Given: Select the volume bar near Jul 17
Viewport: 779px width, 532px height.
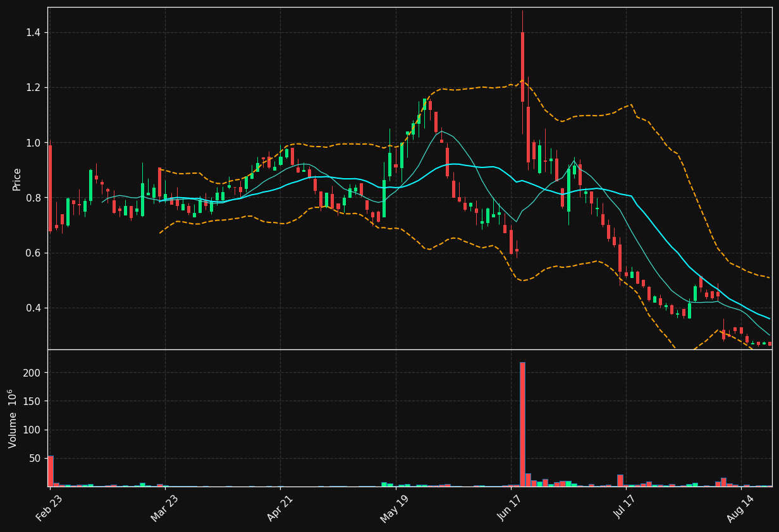Looking at the screenshot, I should coord(620,481).
